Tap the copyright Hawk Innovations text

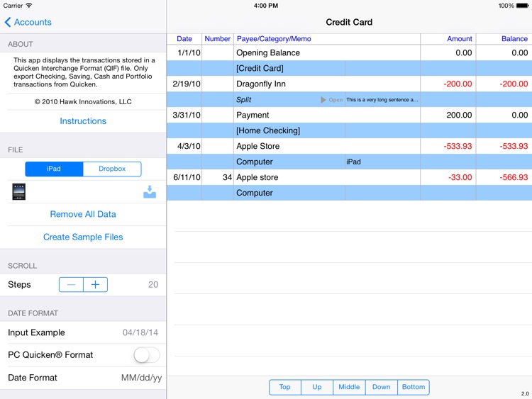[83, 102]
